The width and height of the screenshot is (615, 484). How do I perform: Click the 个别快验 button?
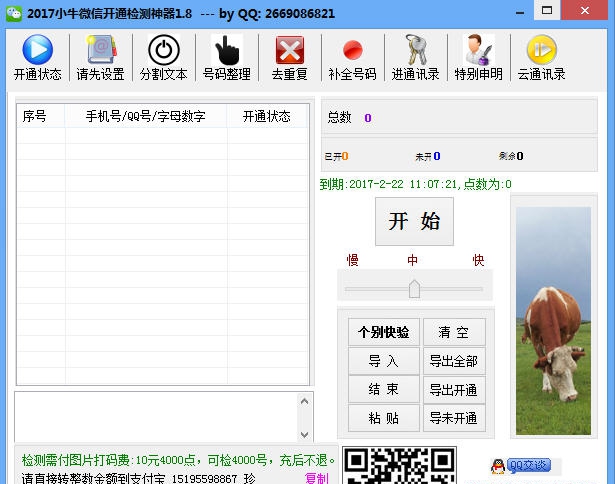[384, 332]
